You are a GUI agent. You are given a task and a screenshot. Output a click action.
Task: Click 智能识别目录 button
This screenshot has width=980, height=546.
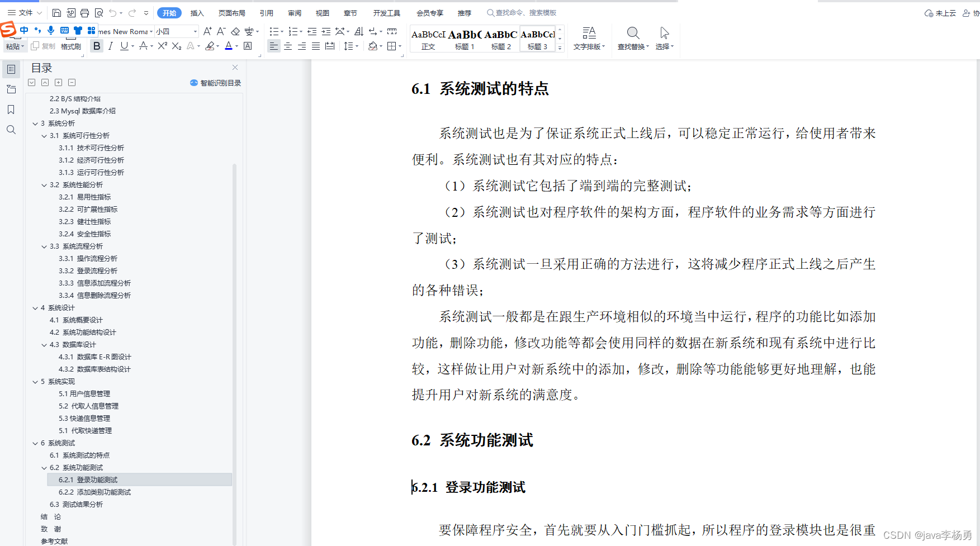point(215,83)
